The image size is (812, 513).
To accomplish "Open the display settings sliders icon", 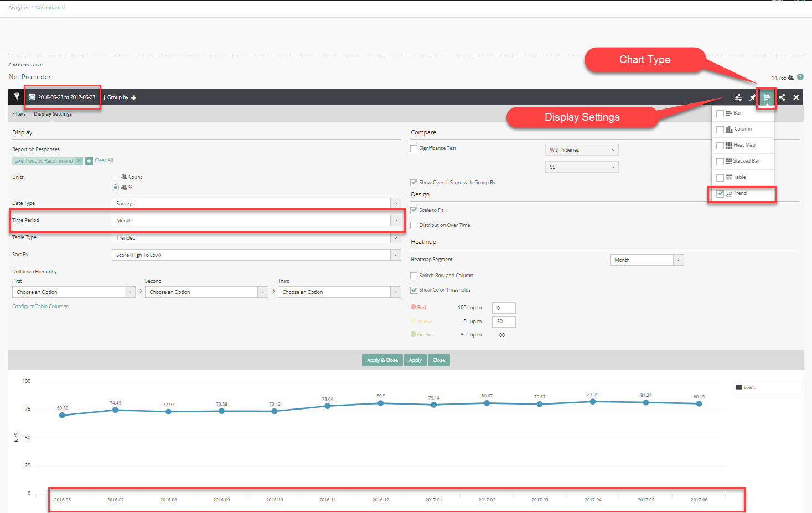I will coord(738,97).
